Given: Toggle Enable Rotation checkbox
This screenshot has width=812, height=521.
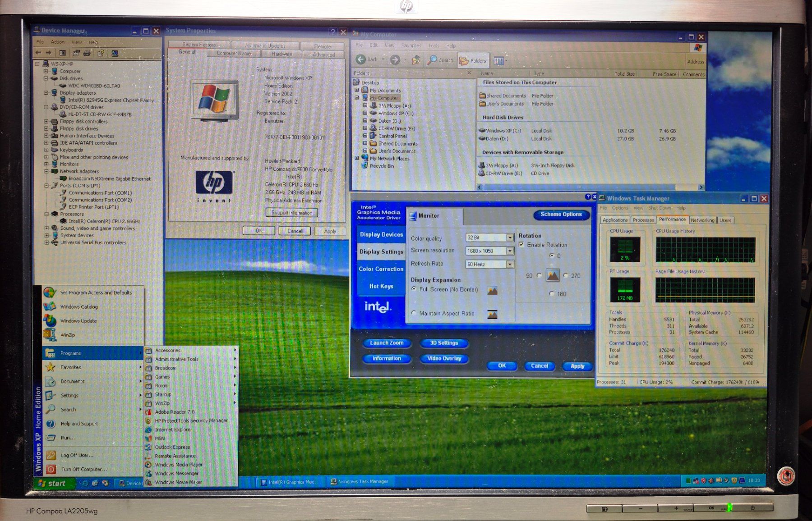Looking at the screenshot, I should [521, 245].
